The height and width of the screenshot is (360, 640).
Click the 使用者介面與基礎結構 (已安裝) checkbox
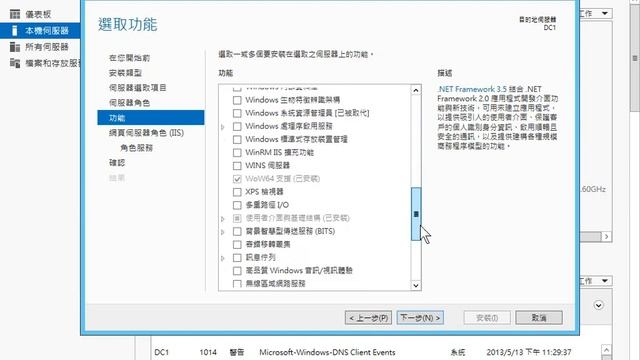(x=237, y=218)
